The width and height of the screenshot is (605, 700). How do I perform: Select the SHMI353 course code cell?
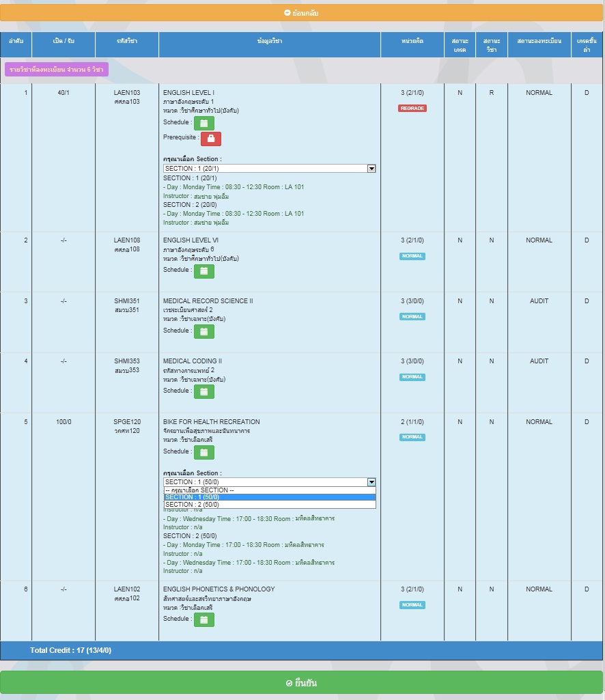[127, 361]
